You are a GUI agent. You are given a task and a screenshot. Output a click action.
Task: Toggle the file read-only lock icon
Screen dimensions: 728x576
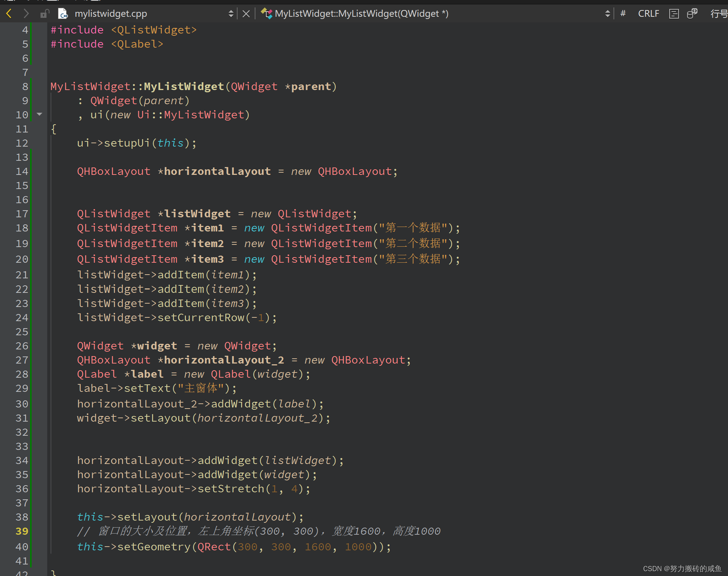pyautogui.click(x=45, y=14)
